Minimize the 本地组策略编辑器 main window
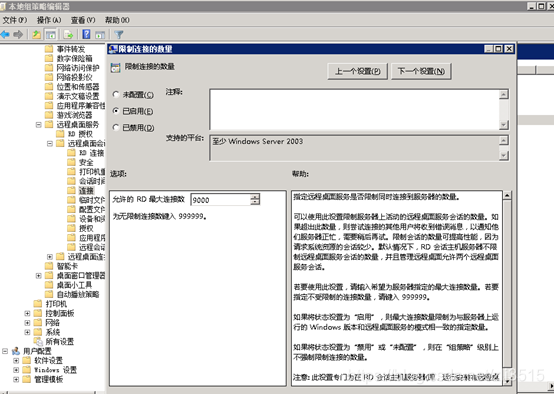This screenshot has width=554, height=394. [x=532, y=6]
